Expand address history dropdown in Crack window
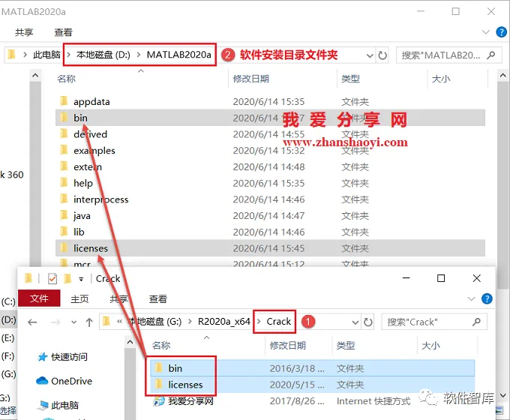Screen dimensions: 510x420 tap(355, 322)
